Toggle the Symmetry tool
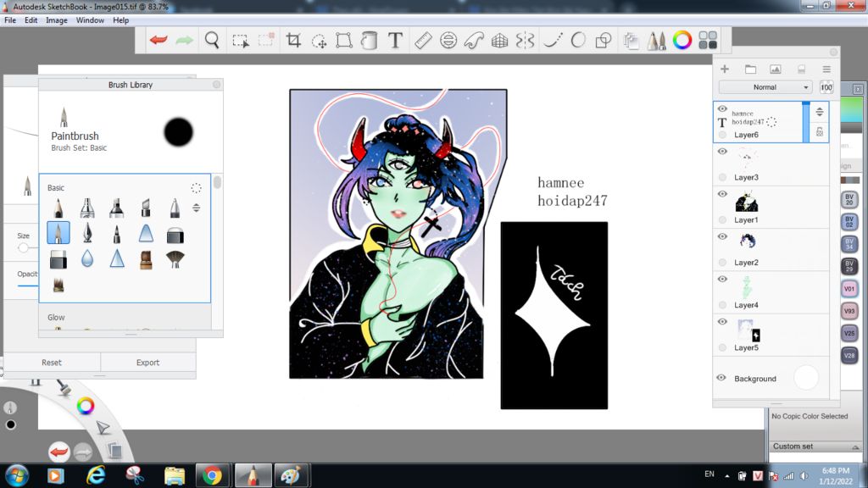The image size is (868, 488). point(525,40)
